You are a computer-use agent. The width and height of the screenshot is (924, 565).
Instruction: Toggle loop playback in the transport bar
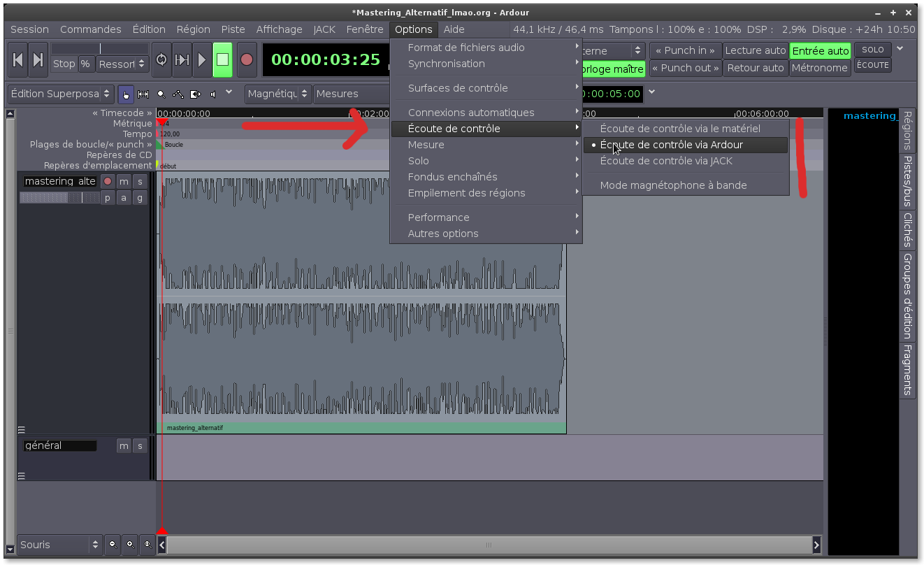tap(161, 60)
